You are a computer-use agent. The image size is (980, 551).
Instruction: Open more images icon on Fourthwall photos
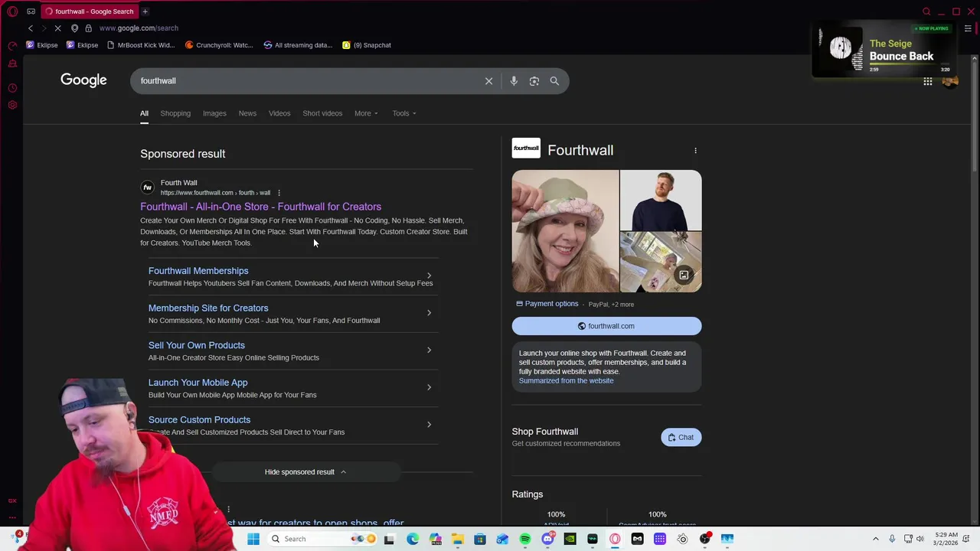pyautogui.click(x=684, y=275)
